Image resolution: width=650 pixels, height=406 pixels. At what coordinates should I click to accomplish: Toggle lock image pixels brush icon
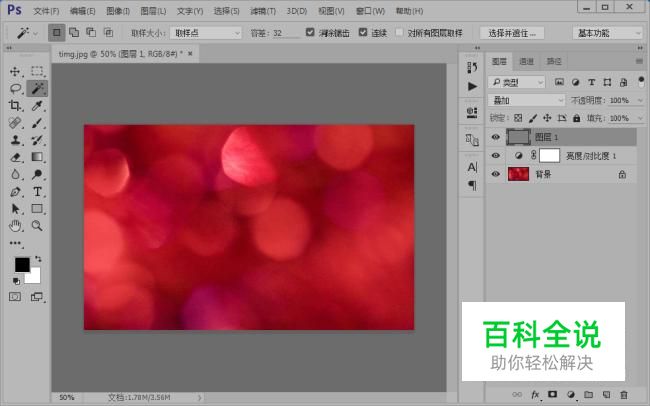click(533, 118)
